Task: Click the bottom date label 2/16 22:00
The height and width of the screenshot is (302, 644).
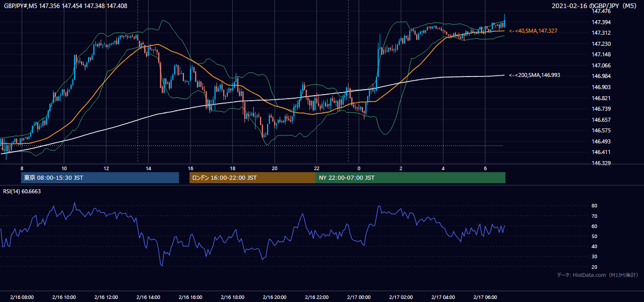Action: click(316, 297)
